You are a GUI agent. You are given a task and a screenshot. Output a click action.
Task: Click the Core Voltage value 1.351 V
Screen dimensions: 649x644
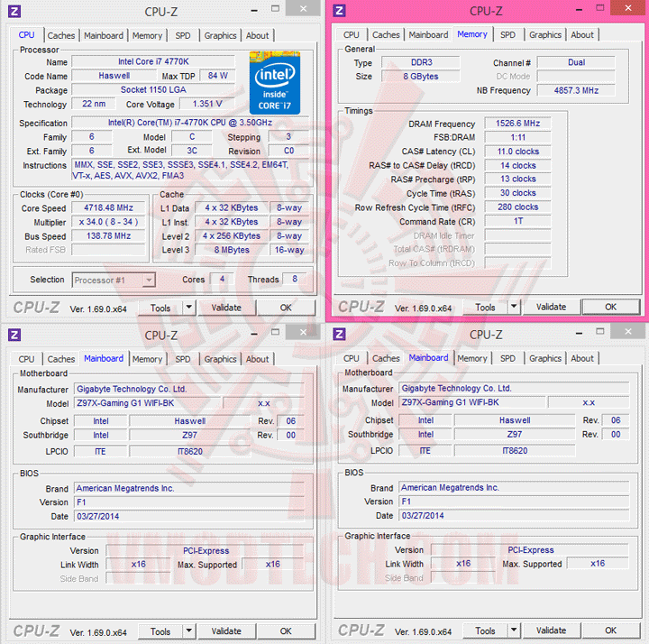[x=207, y=104]
